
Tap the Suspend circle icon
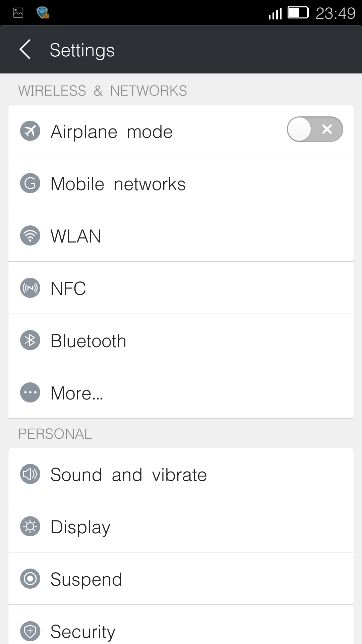click(30, 579)
